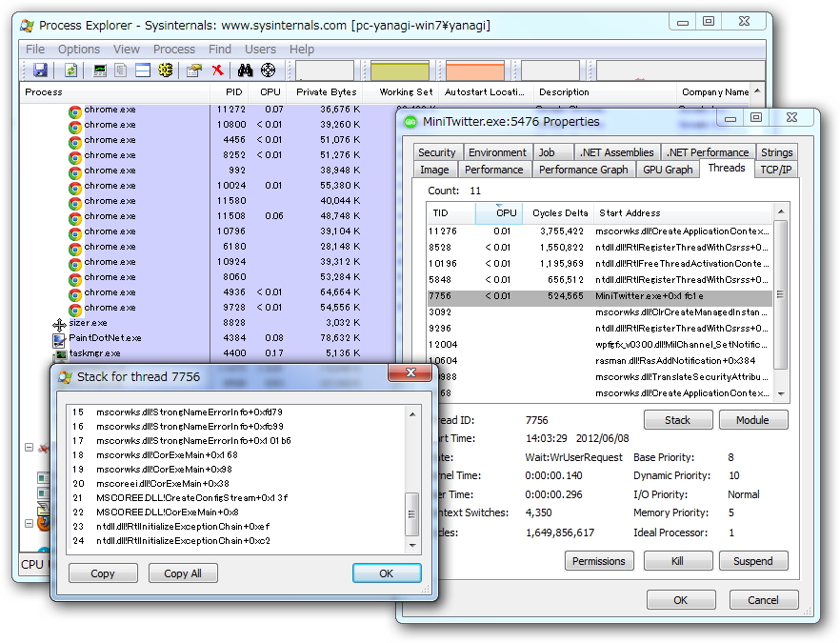
Task: Click the Save toolbar icon in Process Explorer
Action: point(40,70)
